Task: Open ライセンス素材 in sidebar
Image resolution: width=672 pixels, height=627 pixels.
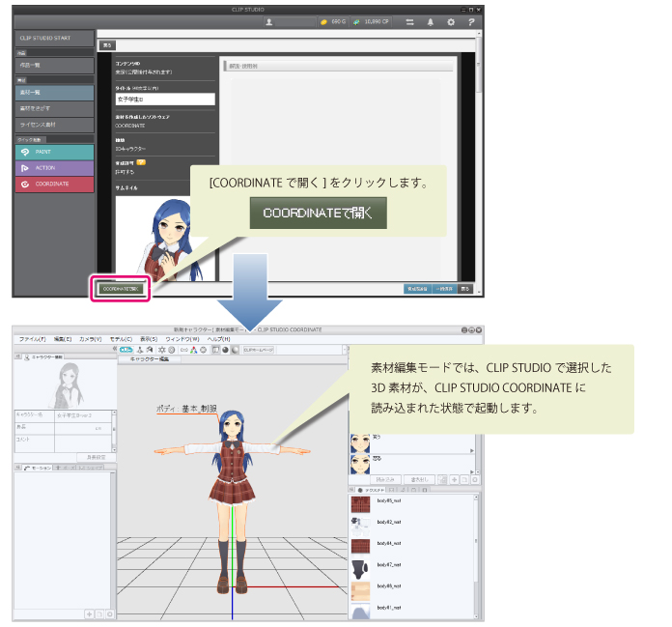Action: [x=54, y=125]
